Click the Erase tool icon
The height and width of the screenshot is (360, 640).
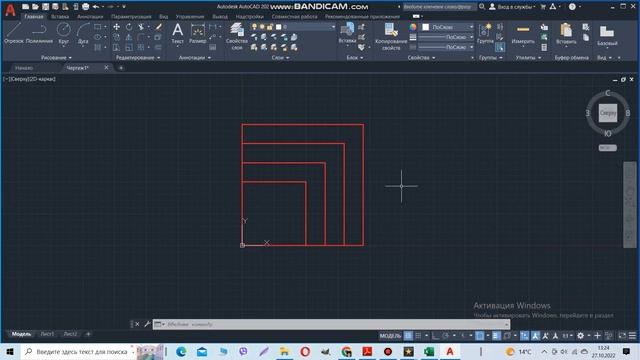tap(158, 27)
